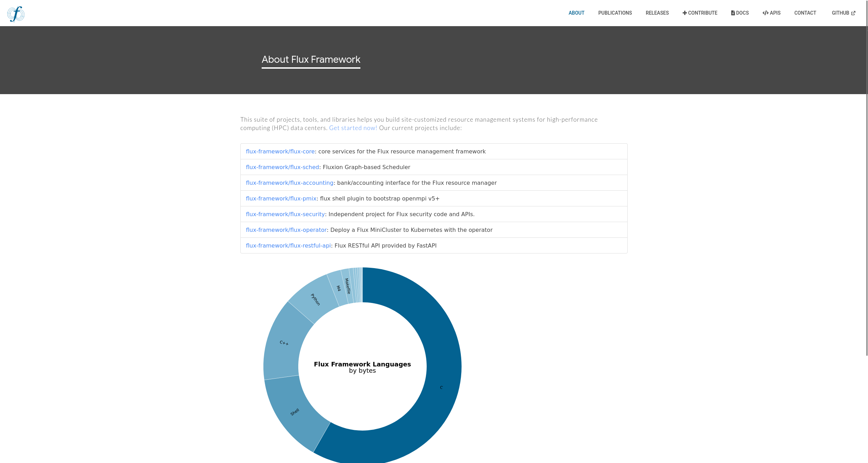Screen dimensions: 868x463
Task: Click the 'Flux Framework Languages' chart title
Action: pos(362,364)
